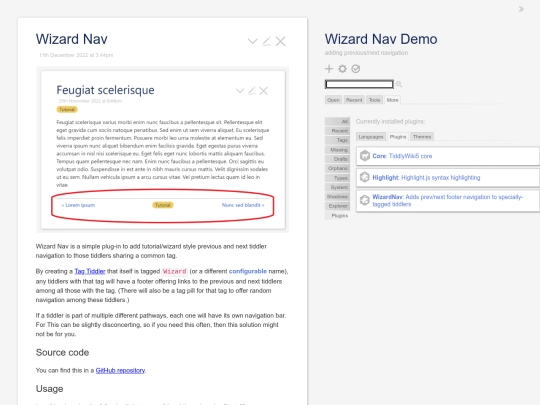Click the 'adding previous/next navigation' subtitle
Image resolution: width=540 pixels, height=405 pixels.
click(x=366, y=53)
